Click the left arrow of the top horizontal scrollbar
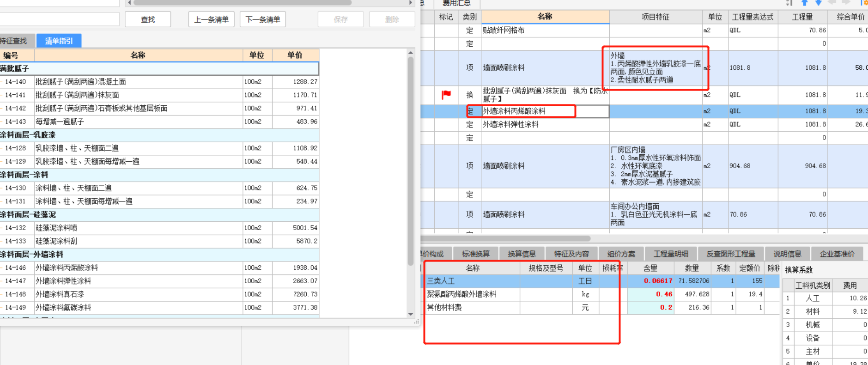 129,3
